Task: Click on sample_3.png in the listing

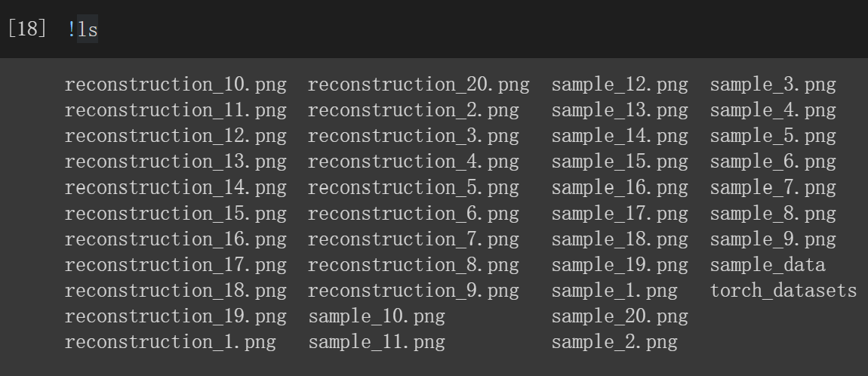Action: pos(773,85)
